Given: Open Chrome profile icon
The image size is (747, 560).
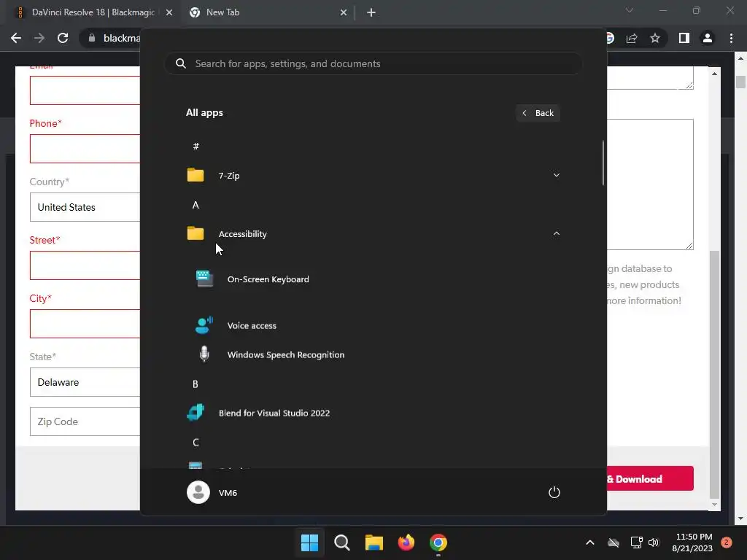Looking at the screenshot, I should pos(708,38).
